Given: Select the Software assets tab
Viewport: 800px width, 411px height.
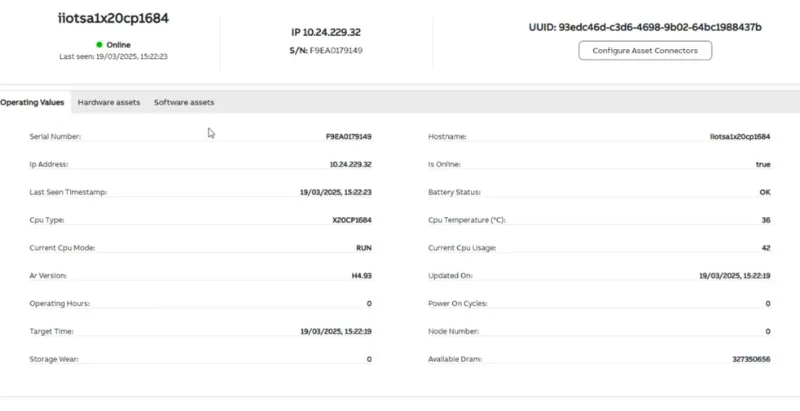Looking at the screenshot, I should (x=184, y=102).
